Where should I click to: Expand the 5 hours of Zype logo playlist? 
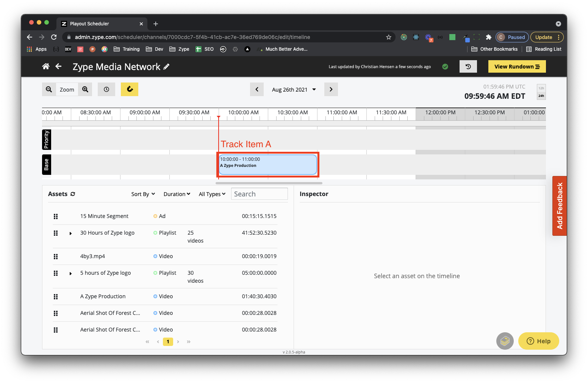tap(70, 274)
